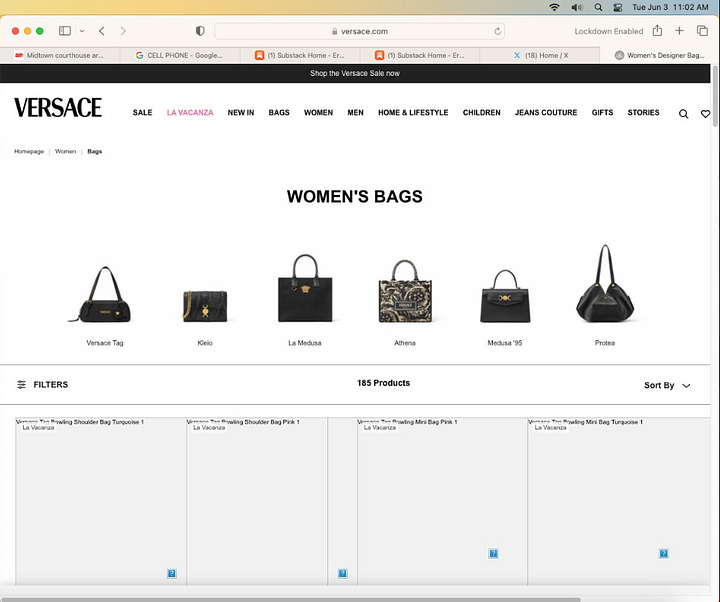Open the HOME & LIFESTYLE menu
Image resolution: width=720 pixels, height=602 pixels.
pos(413,113)
